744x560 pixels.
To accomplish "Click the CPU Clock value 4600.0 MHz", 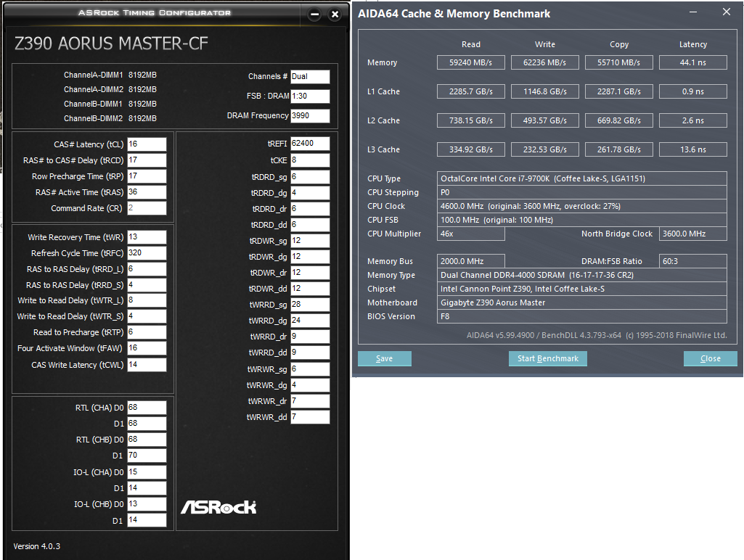I will coord(581,206).
